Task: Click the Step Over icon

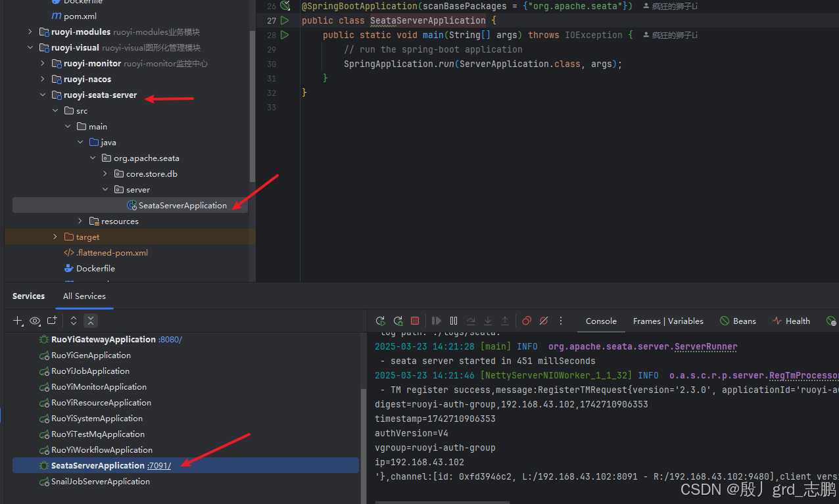Action: 471,321
